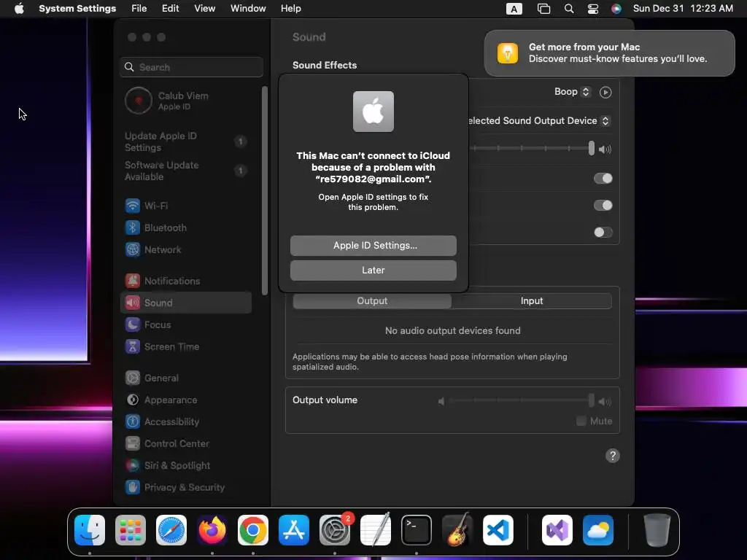Switch to the Input tab
Image resolution: width=747 pixels, height=560 pixels.
[x=532, y=301]
